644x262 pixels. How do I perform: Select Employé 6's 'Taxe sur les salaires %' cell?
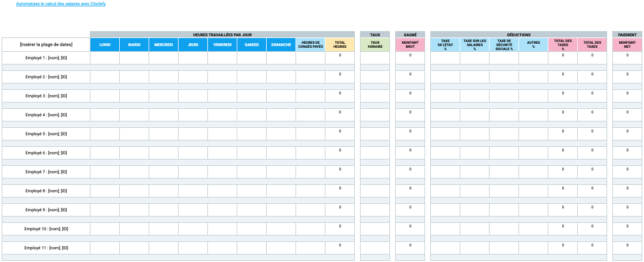(475, 153)
